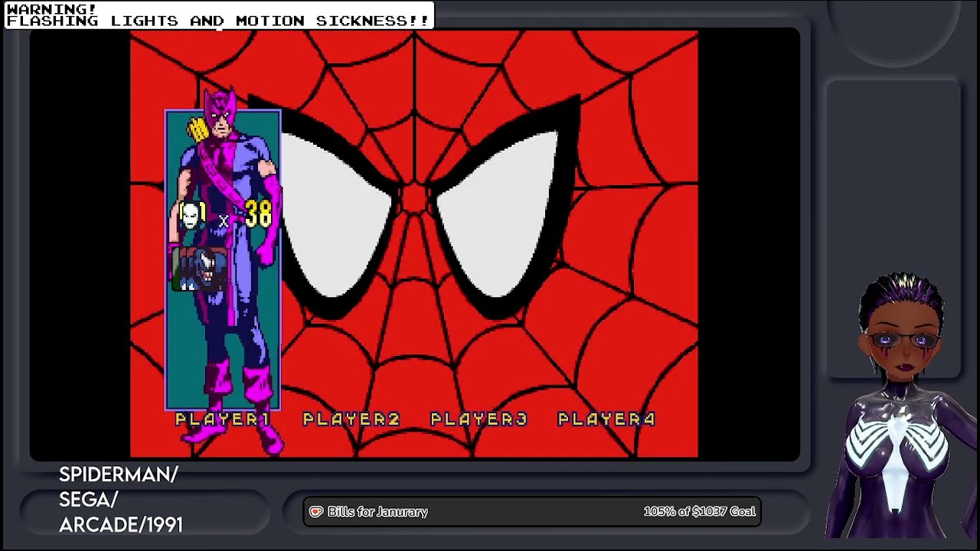Select the PLAYER4 label
Image resolution: width=980 pixels, height=551 pixels.
(x=606, y=419)
